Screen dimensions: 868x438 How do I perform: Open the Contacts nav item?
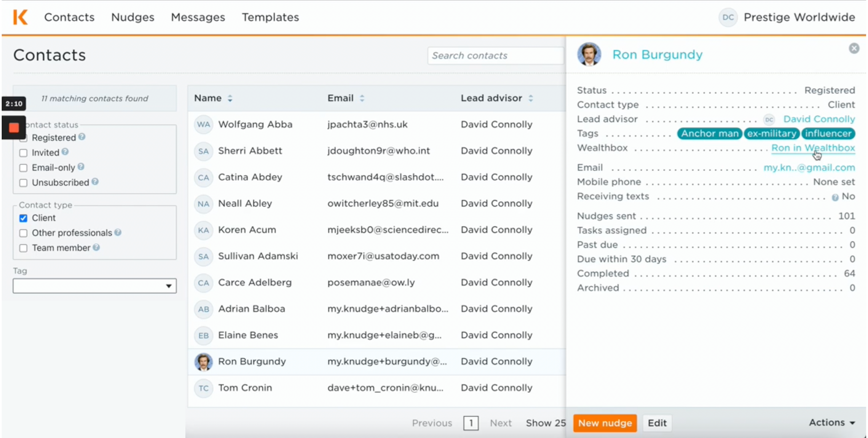point(69,17)
